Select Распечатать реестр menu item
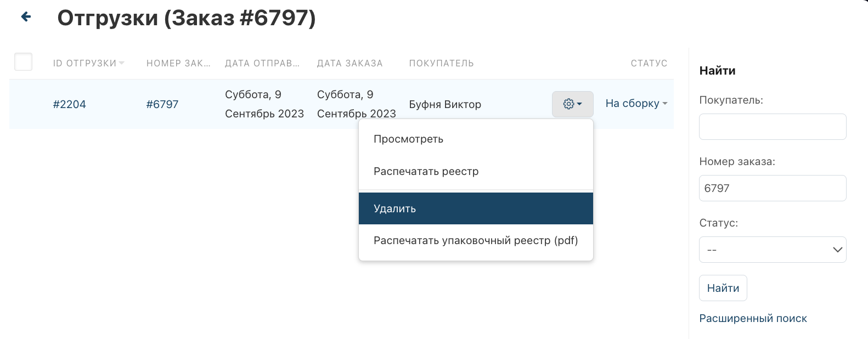 tap(426, 171)
